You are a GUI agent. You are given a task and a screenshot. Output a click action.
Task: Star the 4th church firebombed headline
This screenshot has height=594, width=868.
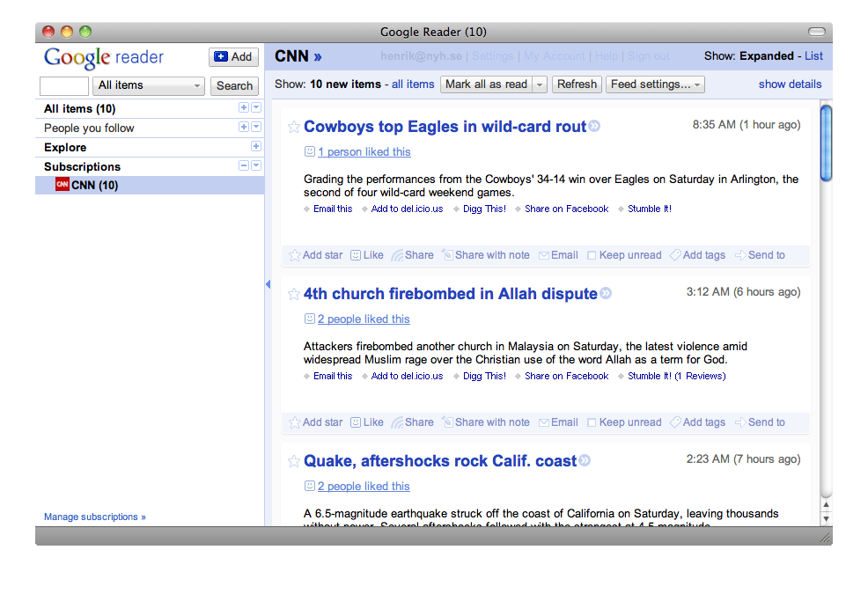point(294,295)
